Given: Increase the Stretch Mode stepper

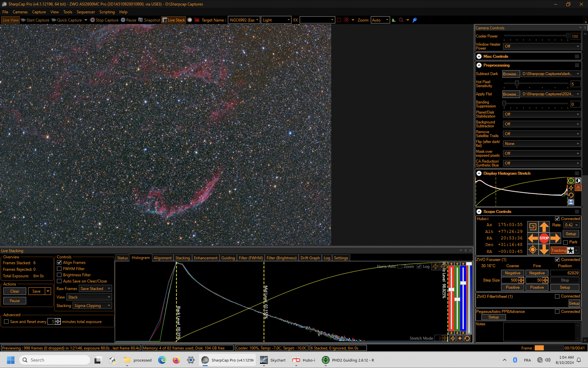Looking at the screenshot, I should tap(445, 337).
